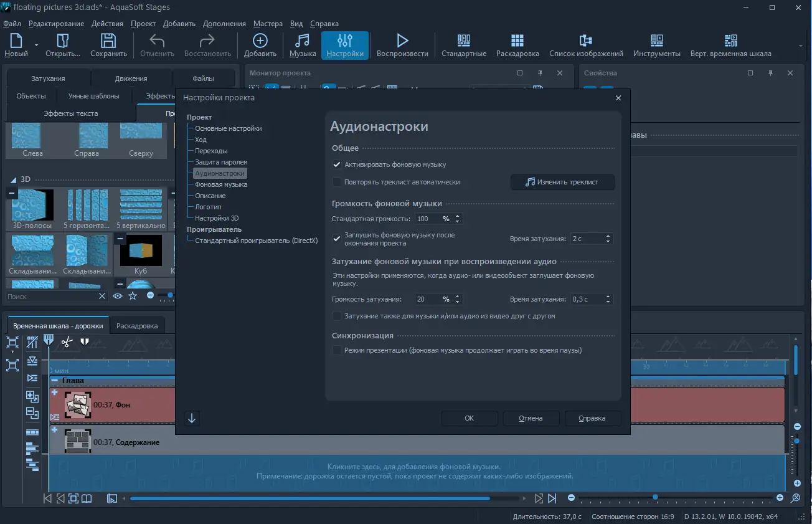This screenshot has width=812, height=524.
Task: Click the scissors split tool in timeline
Action: coord(67,341)
